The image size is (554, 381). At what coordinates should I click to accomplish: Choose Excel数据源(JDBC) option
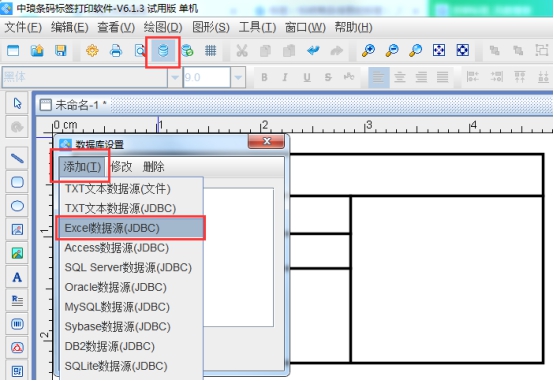(x=131, y=228)
